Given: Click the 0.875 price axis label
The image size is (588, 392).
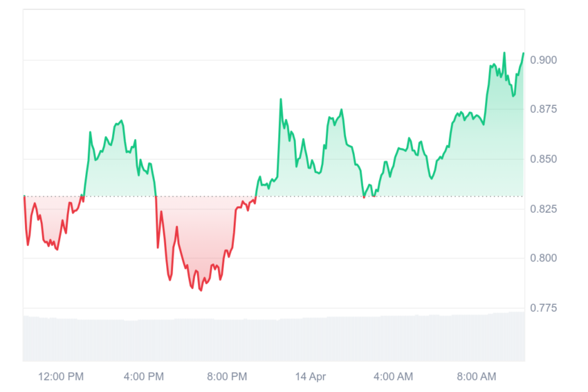Looking at the screenshot, I should coord(543,109).
